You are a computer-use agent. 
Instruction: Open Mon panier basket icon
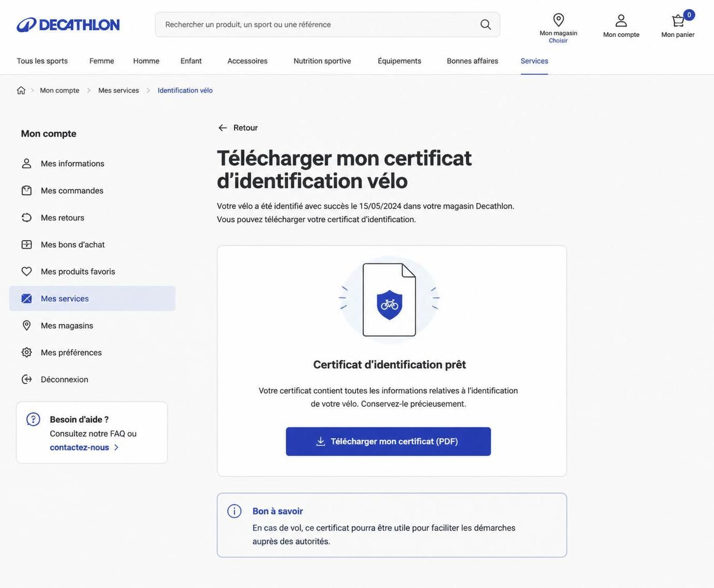[678, 21]
